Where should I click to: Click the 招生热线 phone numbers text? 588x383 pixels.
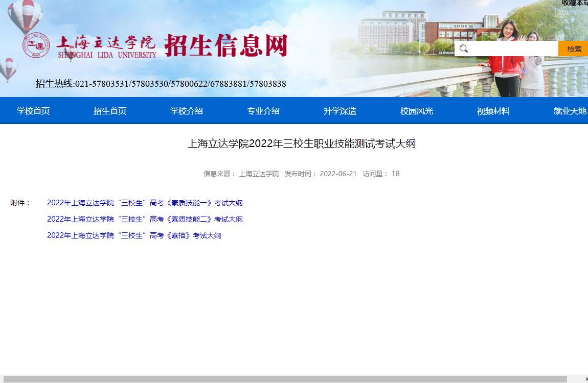(161, 83)
